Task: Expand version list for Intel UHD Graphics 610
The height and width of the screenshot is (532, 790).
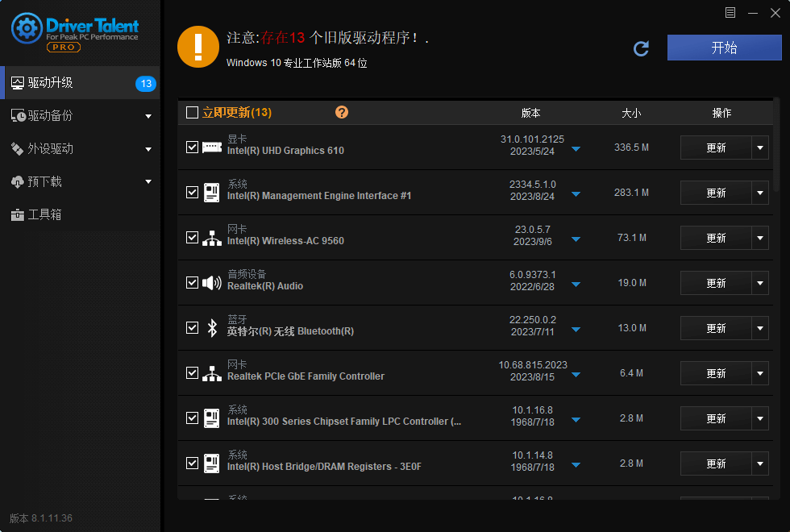Action: point(576,149)
